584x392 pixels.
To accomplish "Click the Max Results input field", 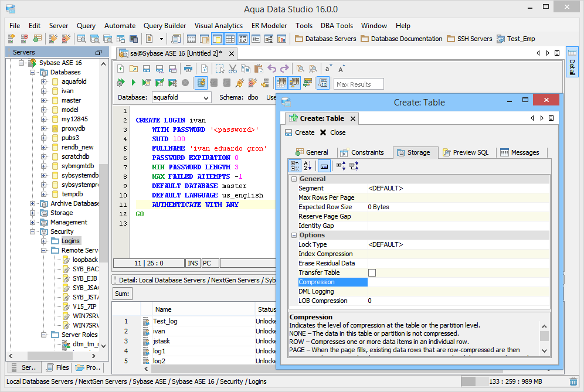I will point(359,84).
